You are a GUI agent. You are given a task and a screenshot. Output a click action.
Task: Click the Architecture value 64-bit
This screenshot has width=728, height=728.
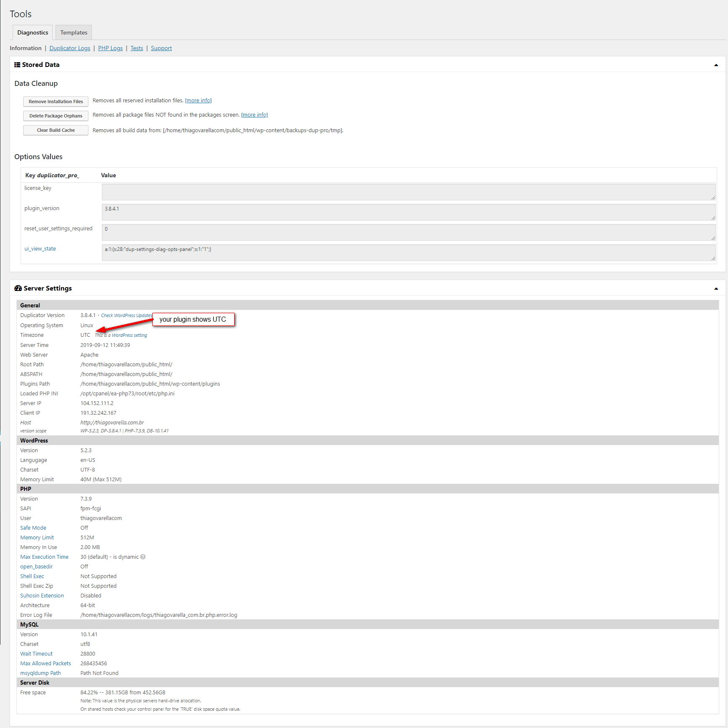88,605
